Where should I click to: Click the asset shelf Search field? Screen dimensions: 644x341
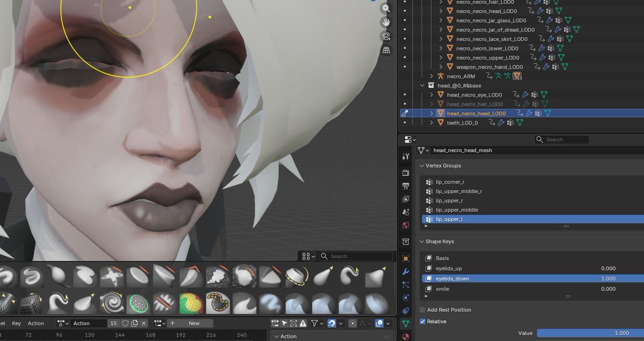click(x=356, y=256)
